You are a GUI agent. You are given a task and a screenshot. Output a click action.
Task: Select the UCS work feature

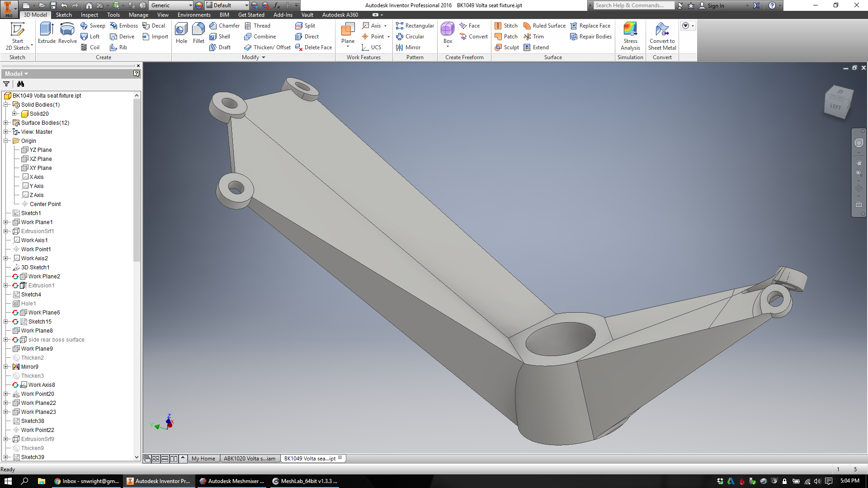(x=372, y=47)
